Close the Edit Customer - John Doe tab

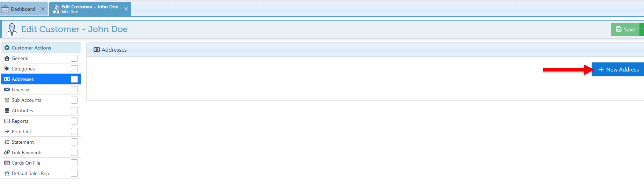126,9
